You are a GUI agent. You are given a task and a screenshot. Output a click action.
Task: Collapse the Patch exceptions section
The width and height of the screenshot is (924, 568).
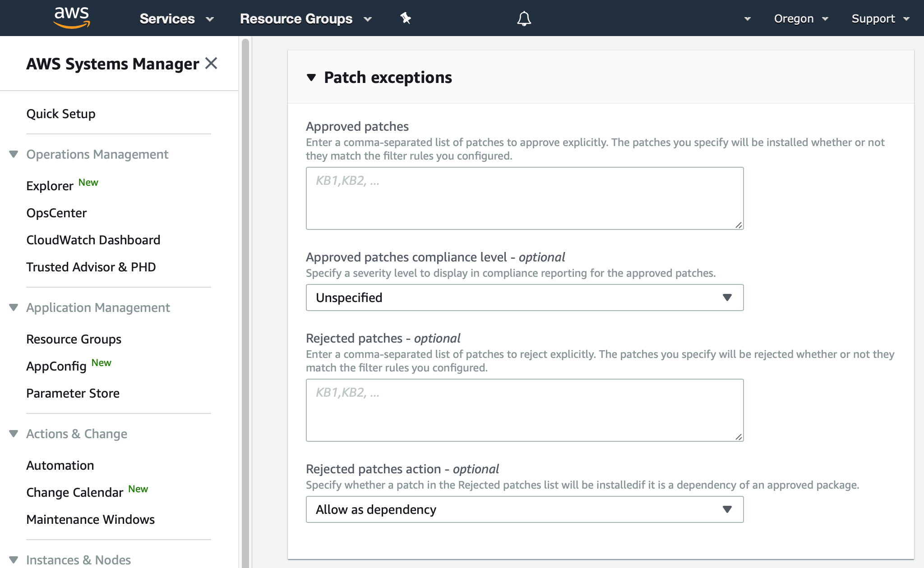point(311,77)
